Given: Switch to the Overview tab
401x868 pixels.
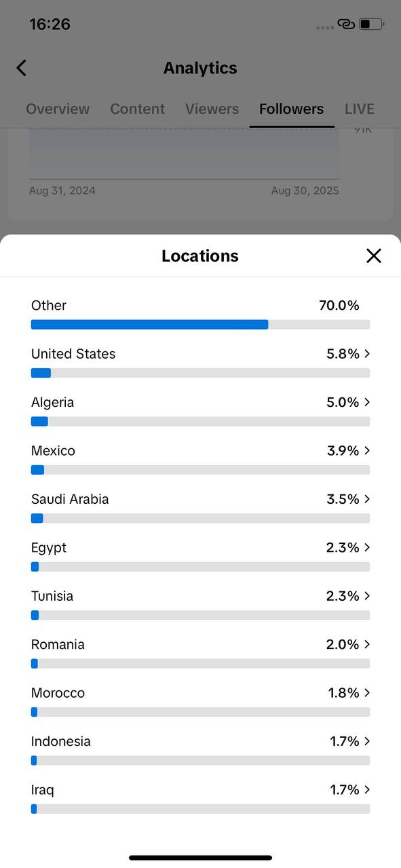Looking at the screenshot, I should coord(58,109).
